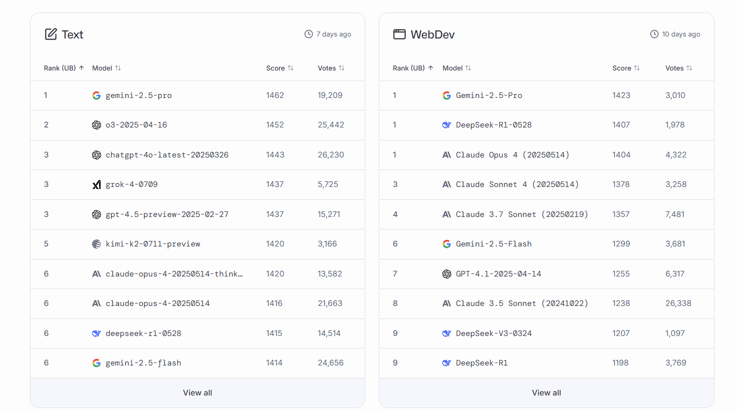Open the claude-opus-4-20250514 model link

(x=157, y=304)
